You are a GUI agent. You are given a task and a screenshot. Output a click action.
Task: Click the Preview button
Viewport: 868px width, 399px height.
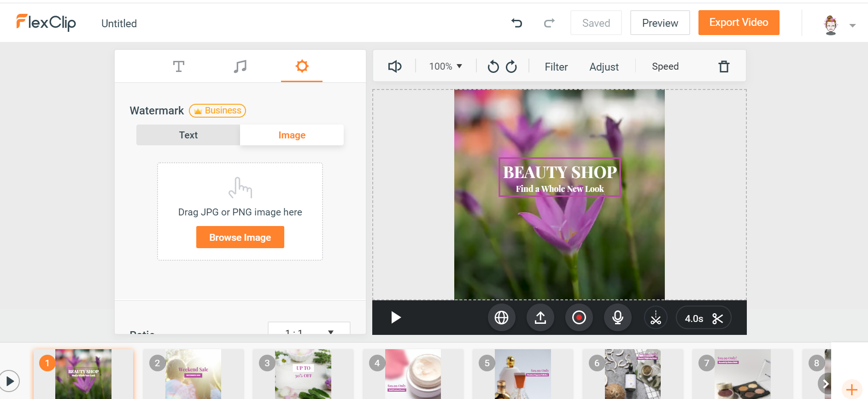tap(660, 23)
